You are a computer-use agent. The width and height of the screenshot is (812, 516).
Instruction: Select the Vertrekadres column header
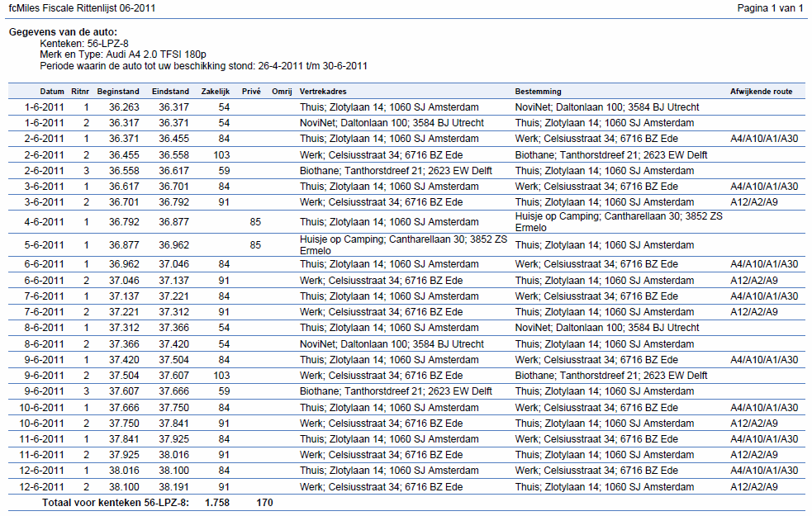coord(323,92)
